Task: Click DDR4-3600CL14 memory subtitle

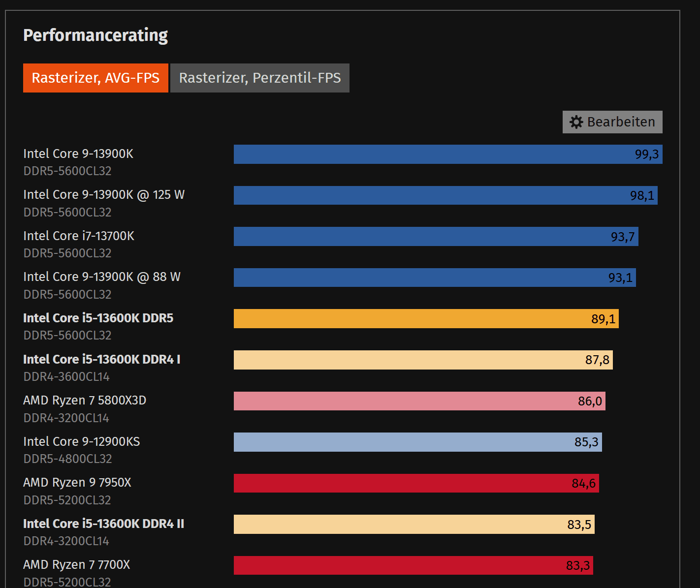Action: 66,376
